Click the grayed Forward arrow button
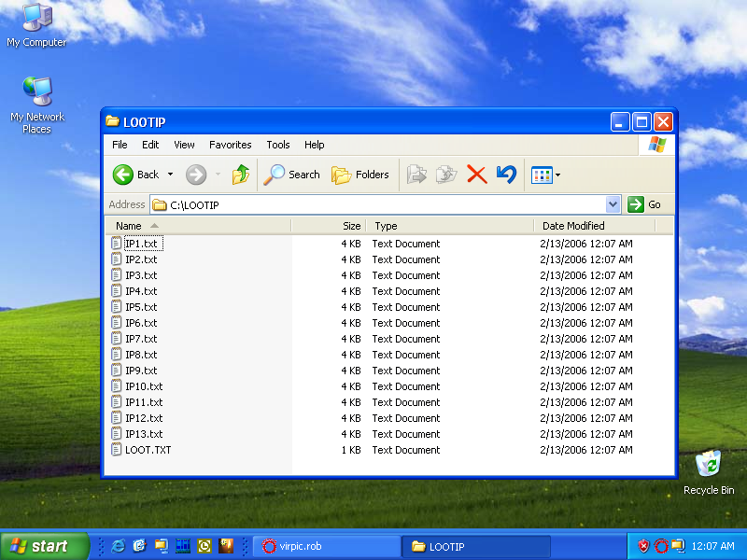 (196, 175)
